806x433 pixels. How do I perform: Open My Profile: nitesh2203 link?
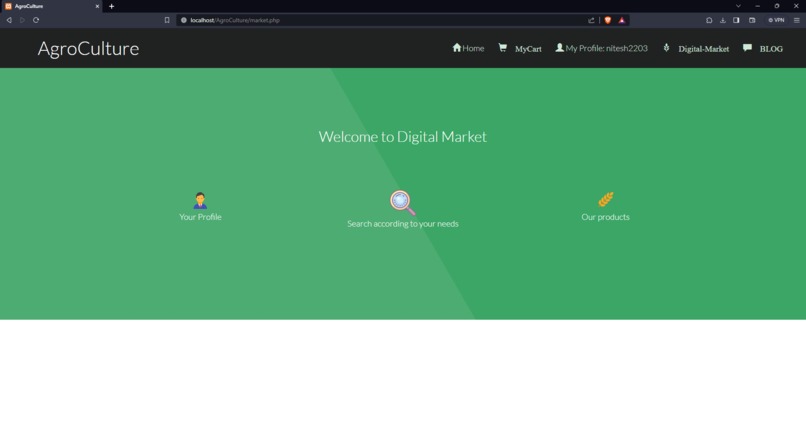[x=607, y=48]
